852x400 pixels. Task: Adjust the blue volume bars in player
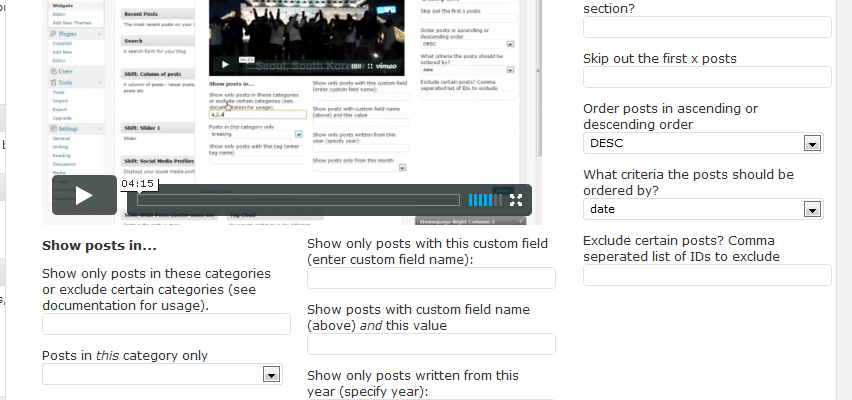click(x=485, y=200)
